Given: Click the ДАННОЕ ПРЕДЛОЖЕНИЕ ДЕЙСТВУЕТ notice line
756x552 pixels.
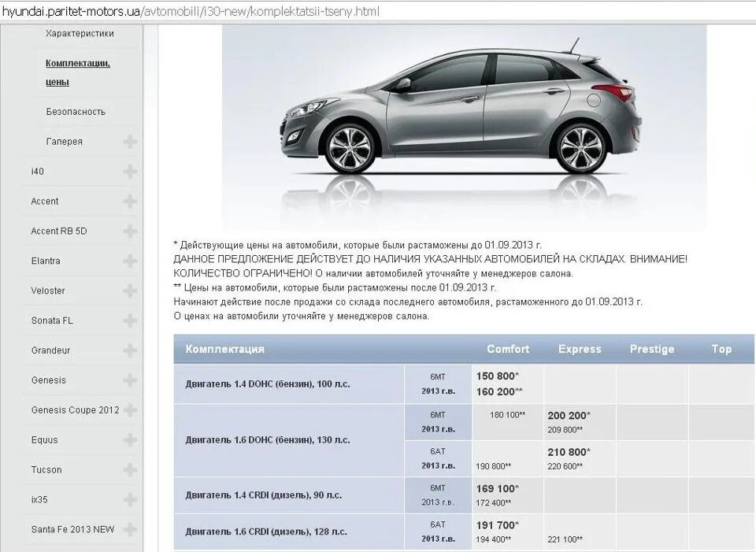Looking at the screenshot, I should [x=431, y=259].
